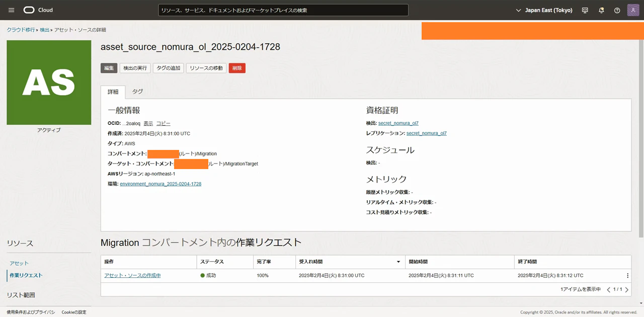Expand the Japan East (Tokyo) region selector
The image size is (644, 317).
[545, 10]
